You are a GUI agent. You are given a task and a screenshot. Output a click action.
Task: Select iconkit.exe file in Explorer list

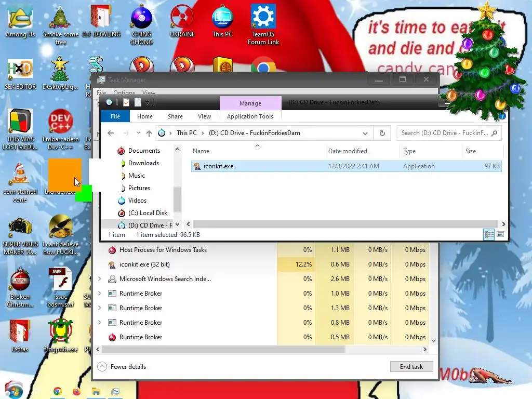click(x=347, y=166)
